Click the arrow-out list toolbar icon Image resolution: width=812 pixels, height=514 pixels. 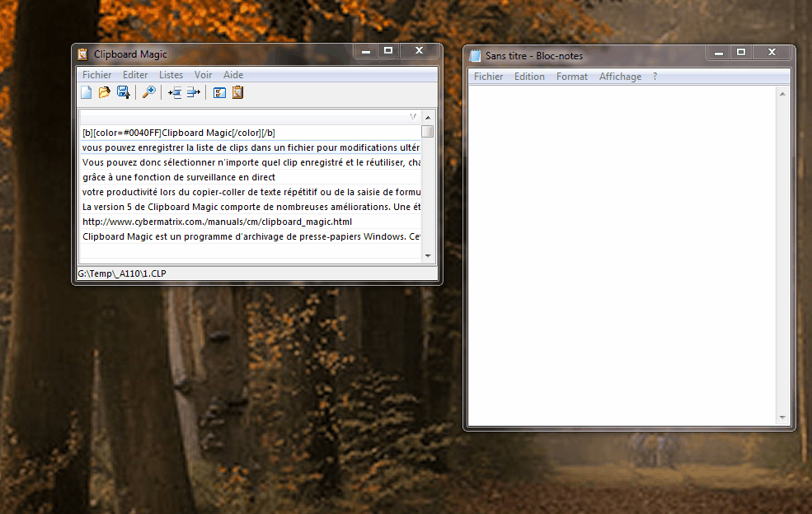193,92
